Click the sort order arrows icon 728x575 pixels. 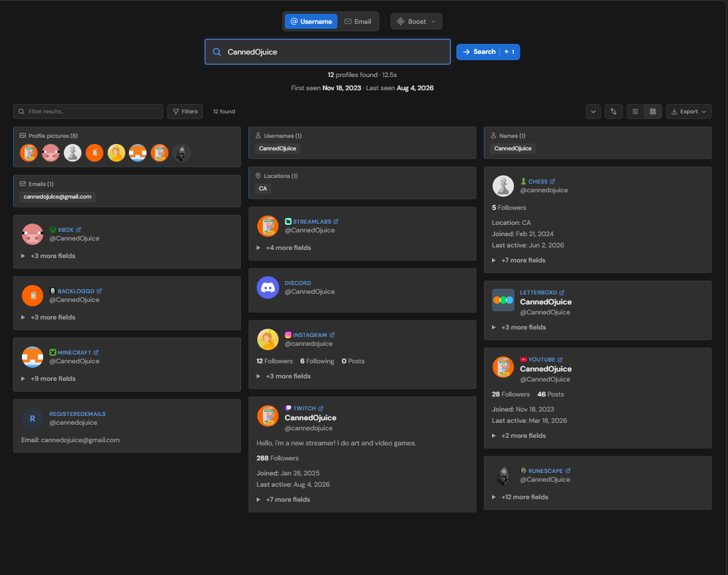[x=613, y=111]
